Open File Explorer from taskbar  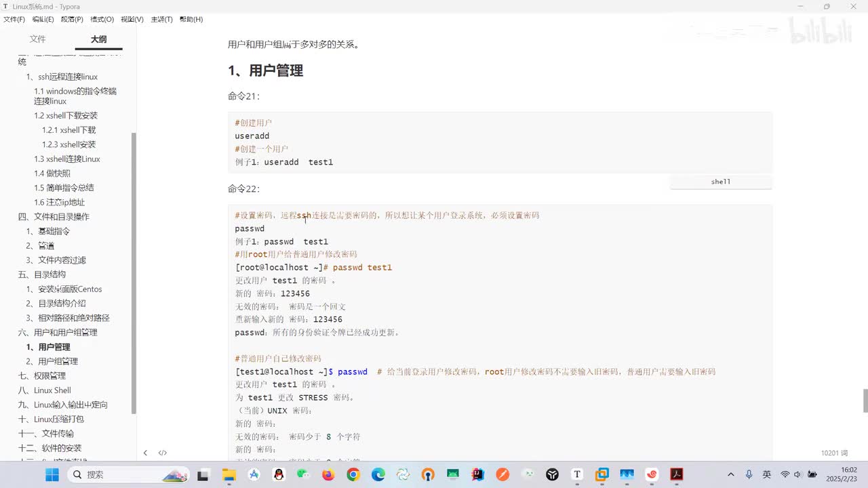pos(229,474)
